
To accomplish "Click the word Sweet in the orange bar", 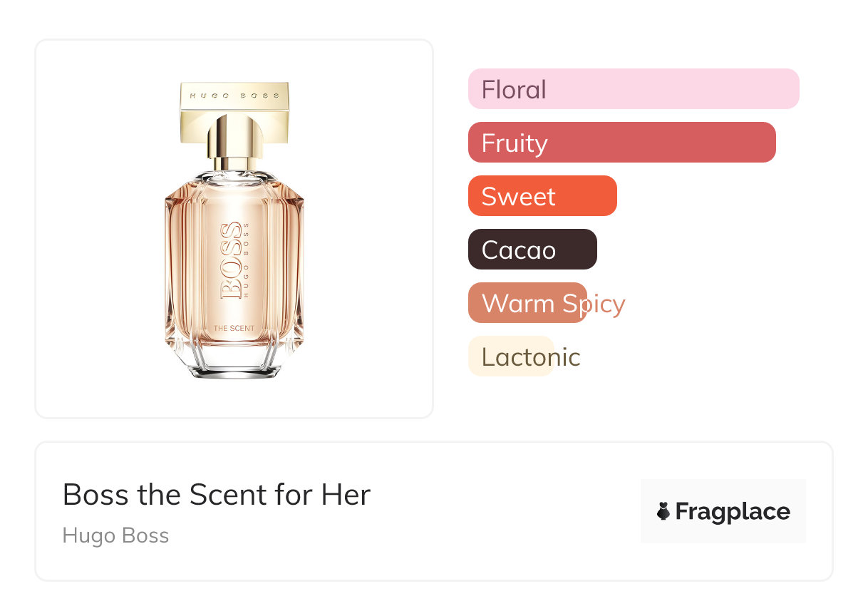I will coord(518,197).
